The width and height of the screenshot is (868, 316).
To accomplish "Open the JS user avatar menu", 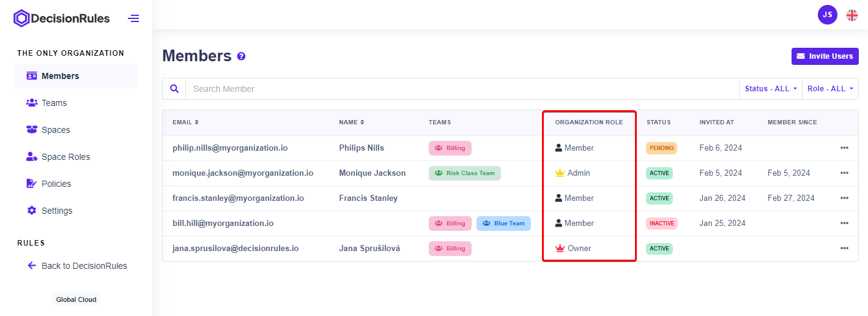I will click(x=827, y=15).
